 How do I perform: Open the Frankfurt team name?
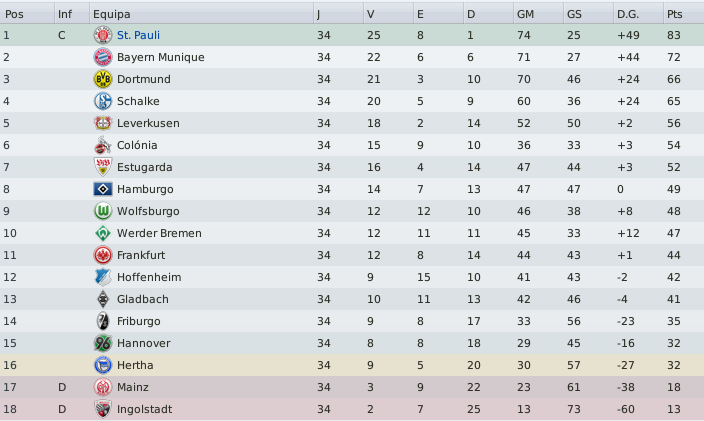tap(142, 255)
